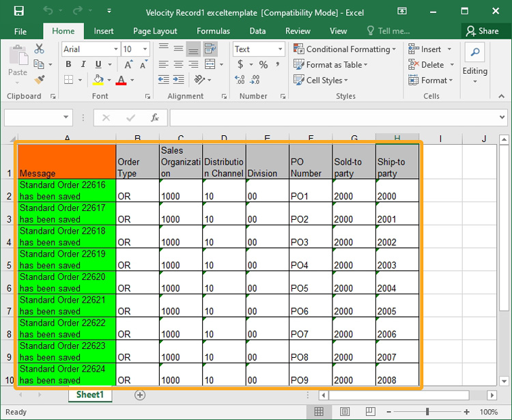This screenshot has width=512, height=420.
Task: Open the File tab
Action: (20, 31)
